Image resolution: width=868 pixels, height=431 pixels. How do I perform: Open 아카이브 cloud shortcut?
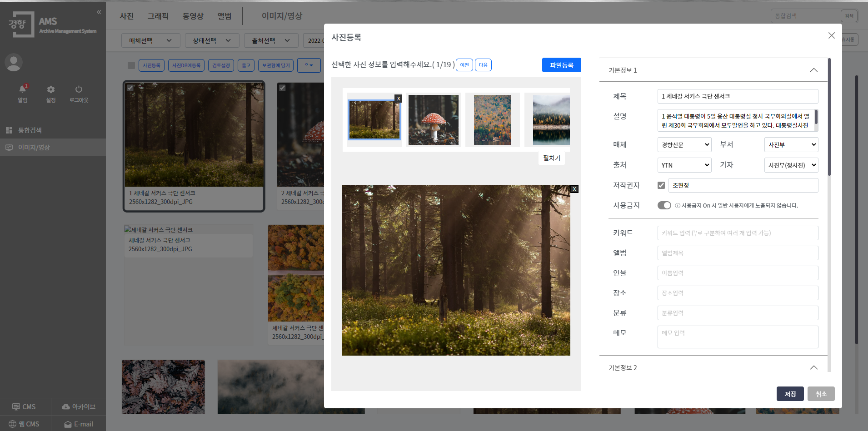click(x=79, y=407)
